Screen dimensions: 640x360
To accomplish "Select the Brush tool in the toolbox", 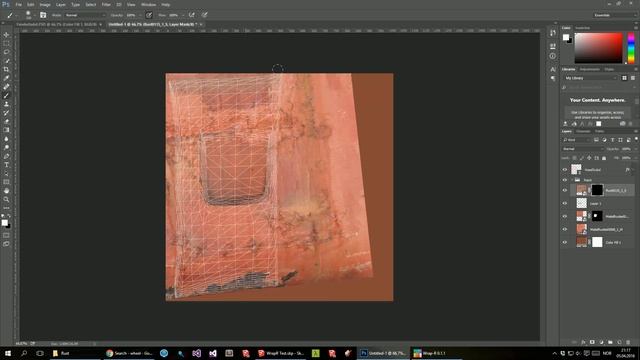I will pyautogui.click(x=6, y=96).
